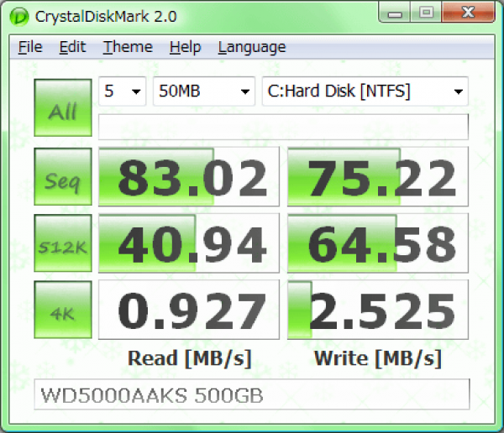Viewport: 504px width, 433px height.
Task: Minimize the CrystalDiskMark window
Action: (x=395, y=13)
